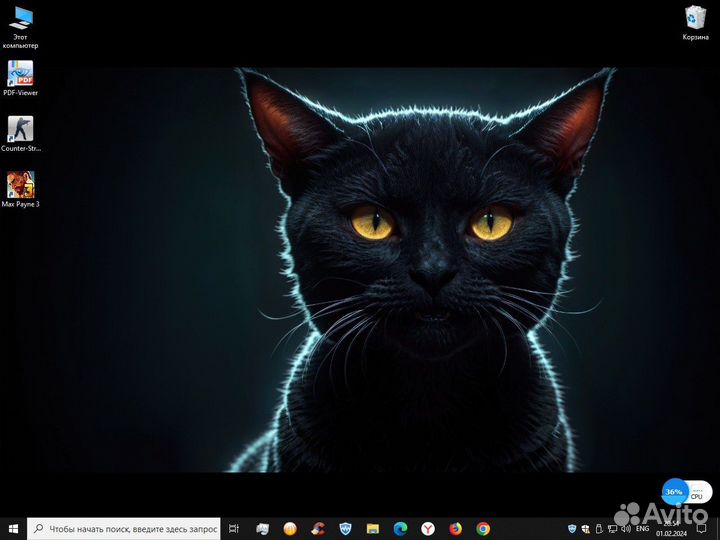This screenshot has width=720, height=540.
Task: Open the 36% CPU monitor widget
Action: [687, 492]
